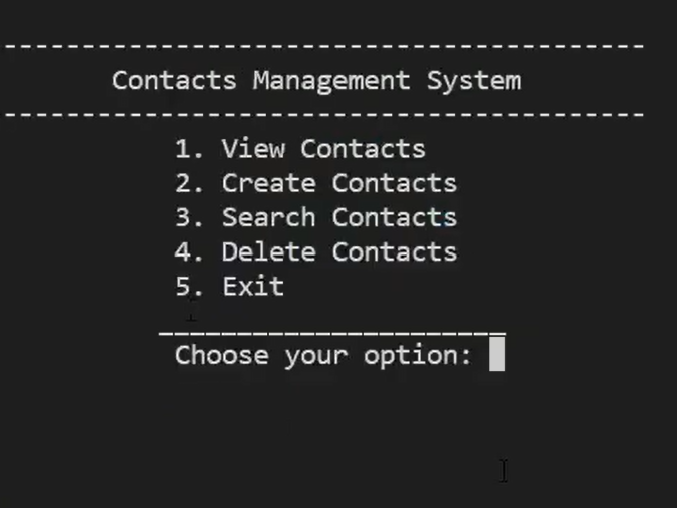This screenshot has height=508, width=677.
Task: Click the word "your" in the prompt
Action: pyautogui.click(x=315, y=357)
